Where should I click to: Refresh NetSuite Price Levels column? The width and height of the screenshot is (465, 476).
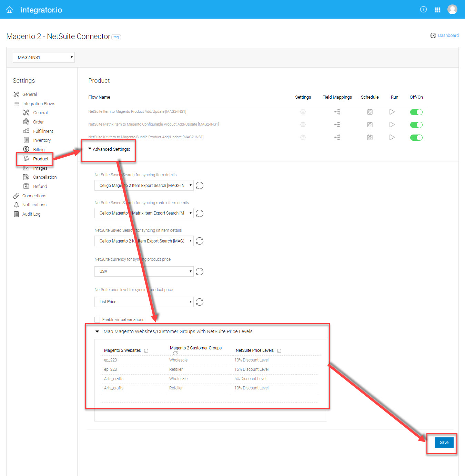tap(279, 351)
